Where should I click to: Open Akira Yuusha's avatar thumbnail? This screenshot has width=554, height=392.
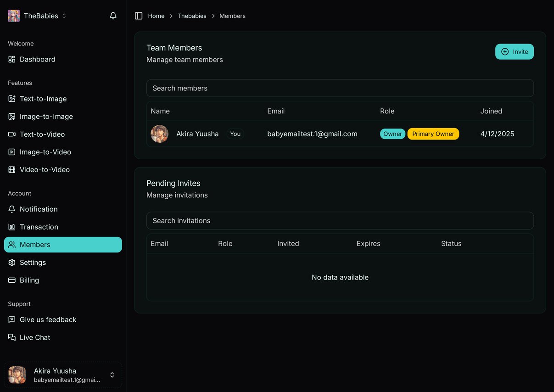coord(159,134)
